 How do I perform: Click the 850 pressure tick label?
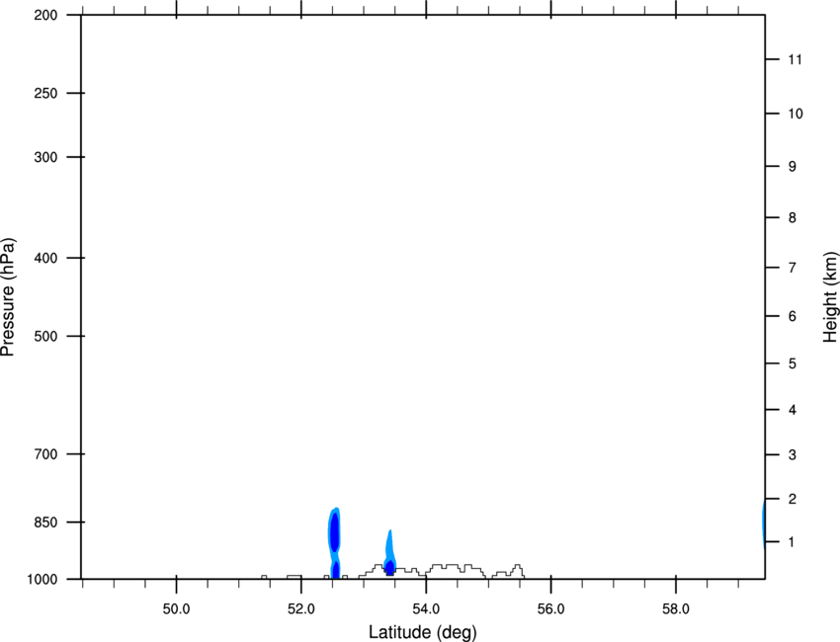point(45,522)
